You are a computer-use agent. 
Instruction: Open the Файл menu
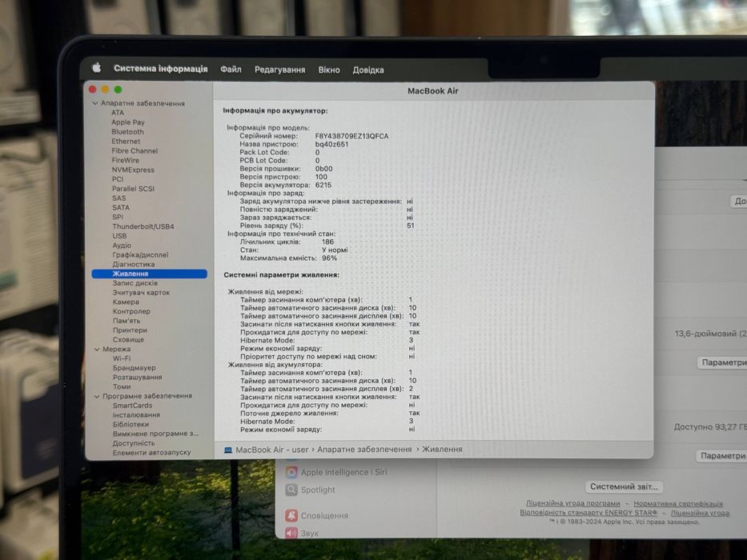[x=231, y=70]
